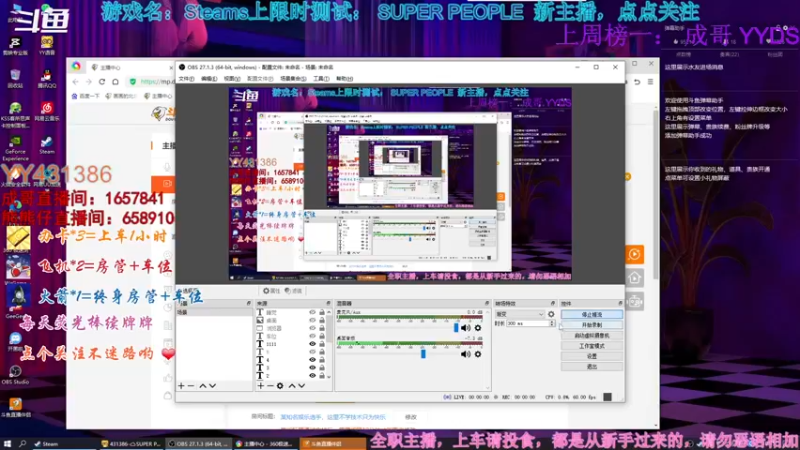Open the 渐变 transition dropdown

[x=519, y=314]
